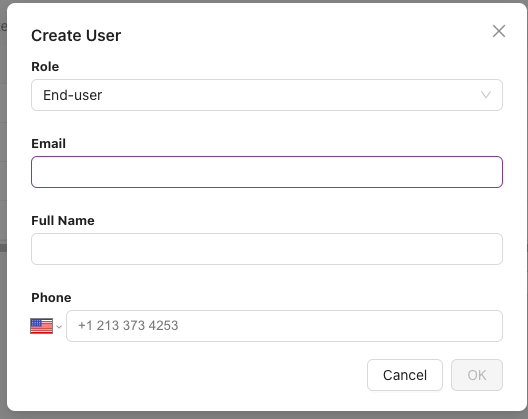Close the Create User dialog with X
This screenshot has height=419, width=528.
point(499,31)
